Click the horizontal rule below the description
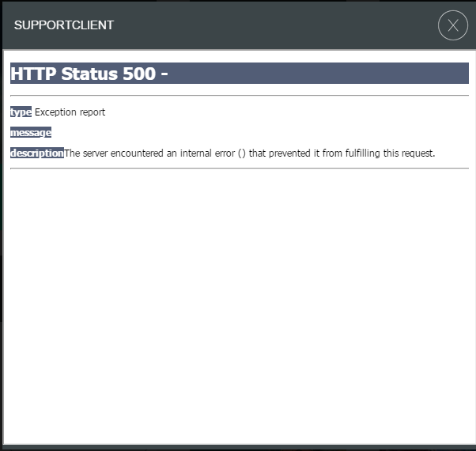 click(x=239, y=169)
